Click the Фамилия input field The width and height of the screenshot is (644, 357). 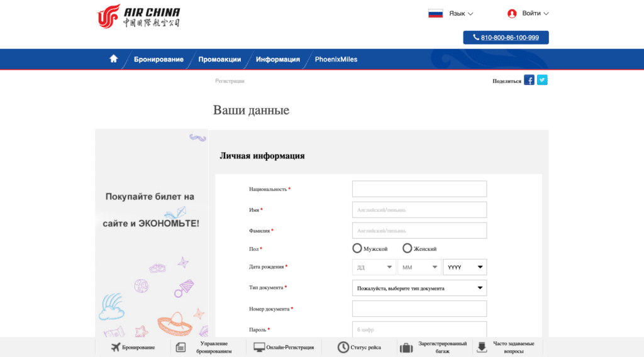pos(419,231)
